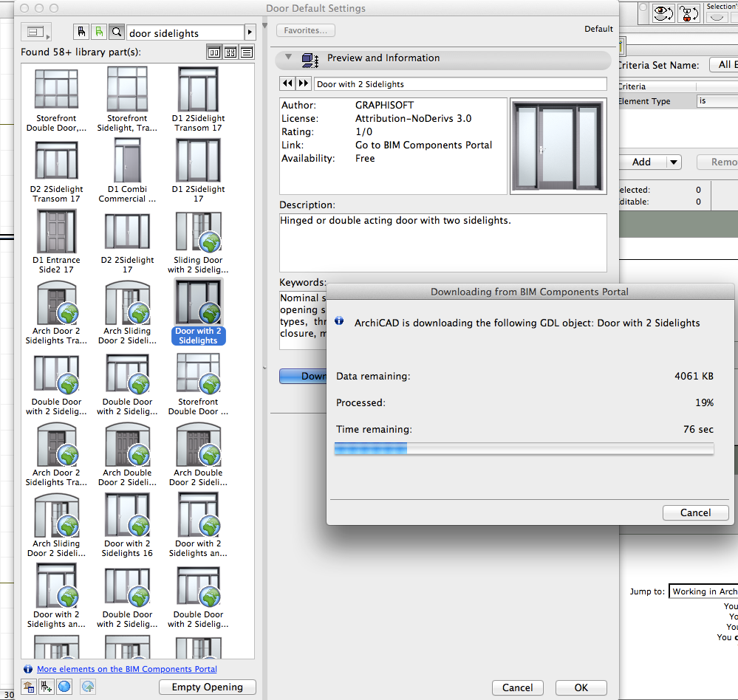Click load other object (chair plus) icon
The width and height of the screenshot is (738, 700).
coord(46,687)
